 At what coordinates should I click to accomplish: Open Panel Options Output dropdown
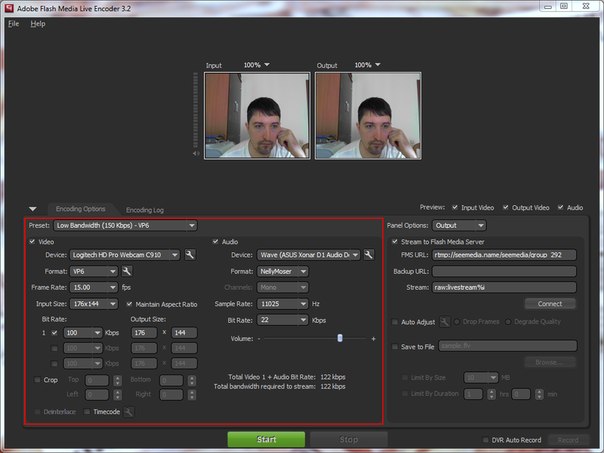(x=459, y=225)
